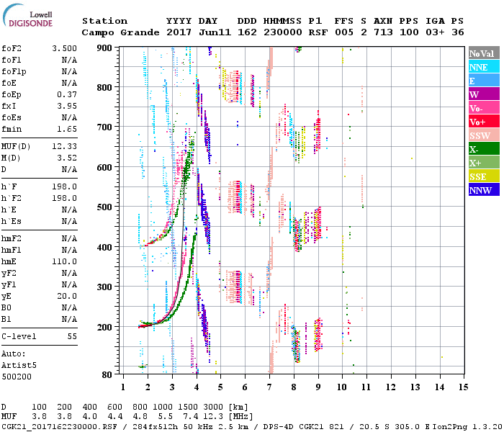Viewport: 504px width, 432px height.
Task: Select the MUF(D) value 12.33
Action: 63,147
